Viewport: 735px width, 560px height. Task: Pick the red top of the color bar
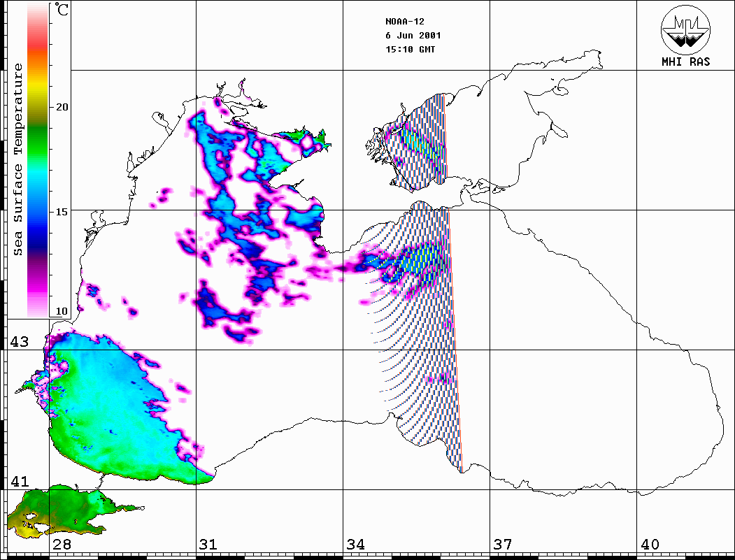(38, 45)
